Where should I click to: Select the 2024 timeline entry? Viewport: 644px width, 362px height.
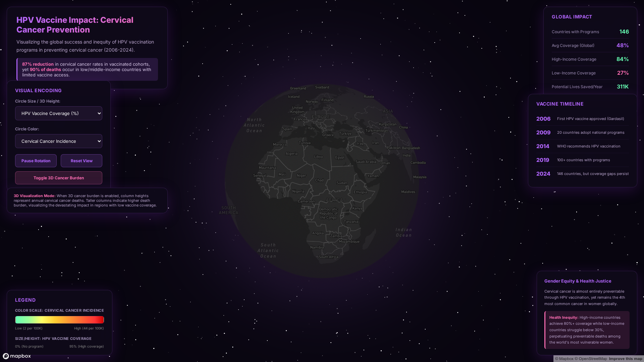pos(582,174)
